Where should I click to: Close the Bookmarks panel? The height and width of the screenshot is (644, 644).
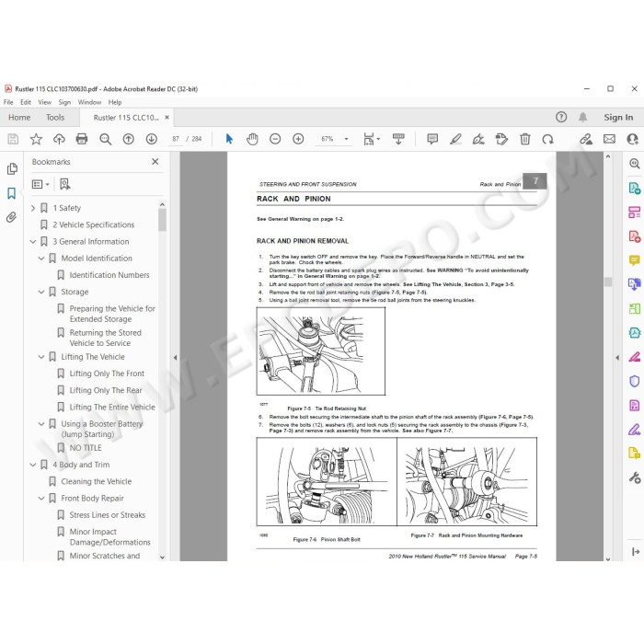click(155, 161)
